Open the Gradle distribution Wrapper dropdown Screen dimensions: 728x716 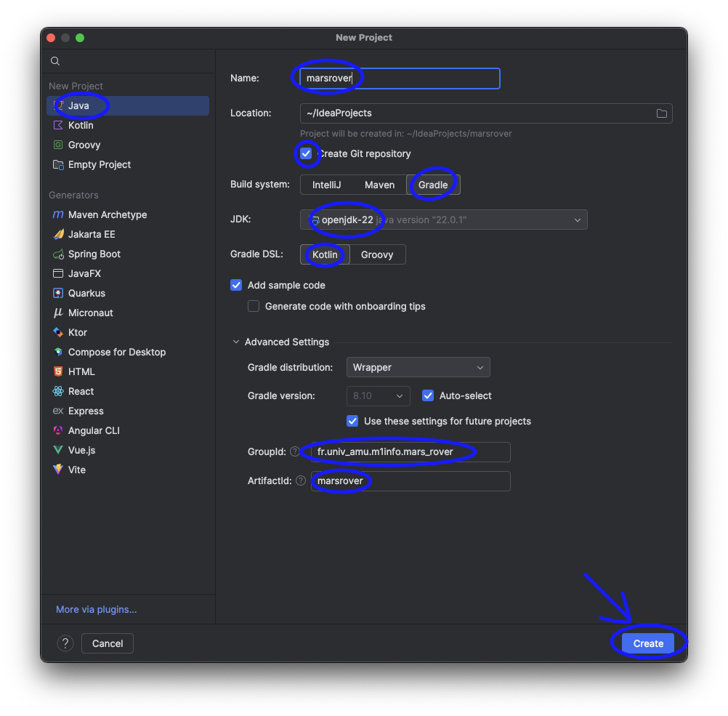pyautogui.click(x=418, y=368)
